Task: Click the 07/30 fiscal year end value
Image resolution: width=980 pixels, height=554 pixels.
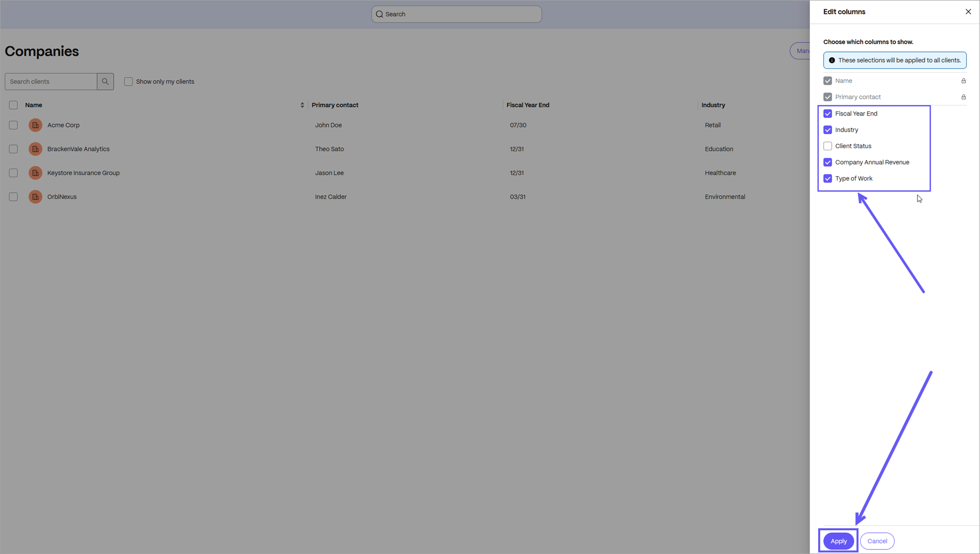Action: point(518,125)
